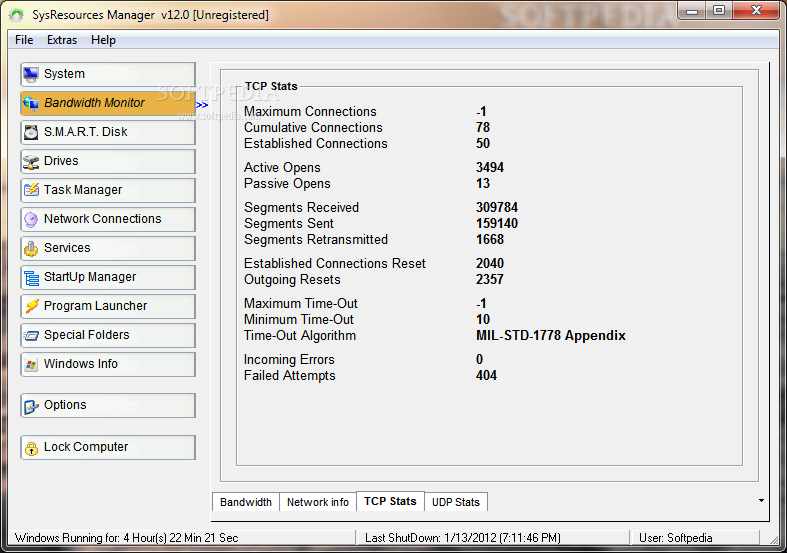Click the SysResources Manager title bar icon
Screen dimensions: 787x553
16,15
